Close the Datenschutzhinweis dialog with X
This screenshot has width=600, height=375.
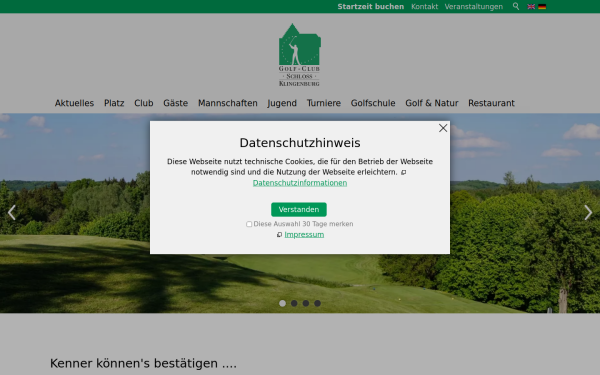(443, 128)
